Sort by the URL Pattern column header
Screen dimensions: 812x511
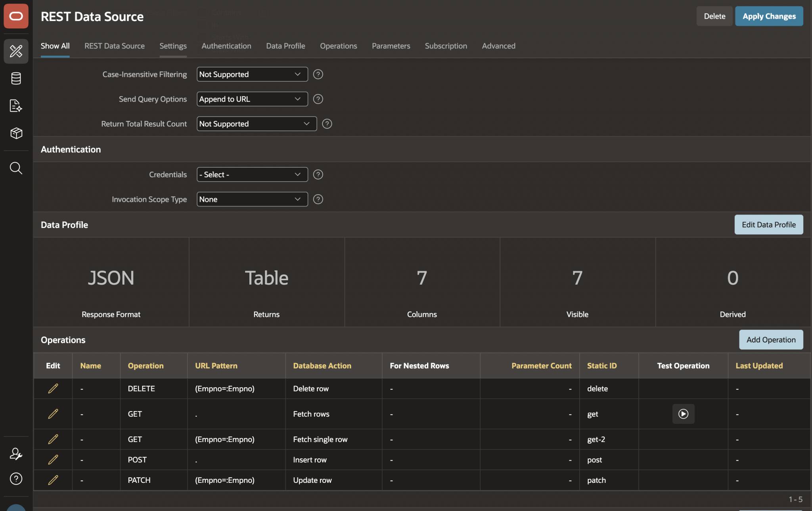[x=216, y=366]
